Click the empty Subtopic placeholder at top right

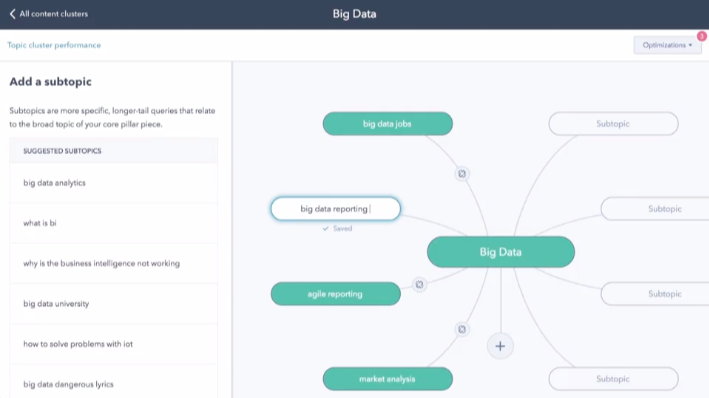tap(613, 124)
